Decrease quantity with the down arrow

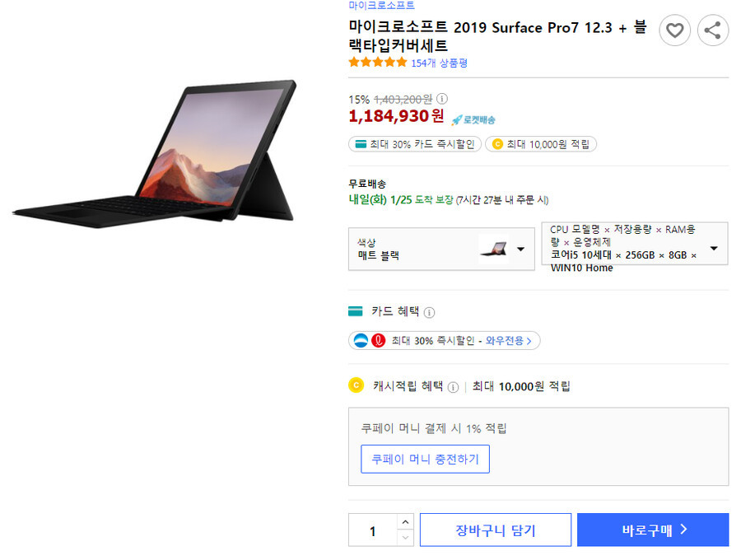coord(405,538)
